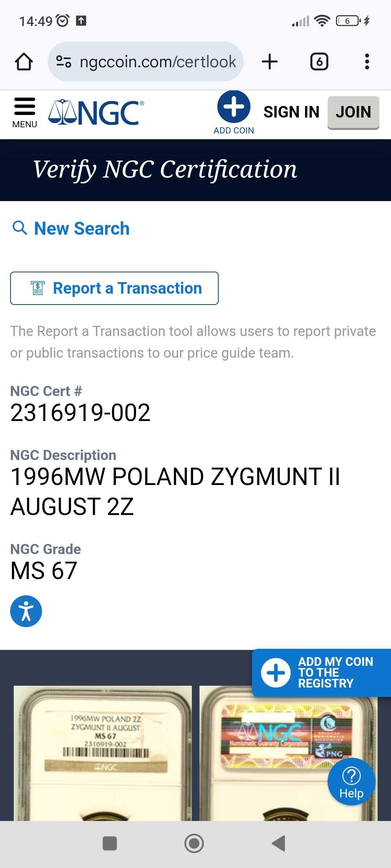Tap the ngccoin.com address bar

point(146,61)
